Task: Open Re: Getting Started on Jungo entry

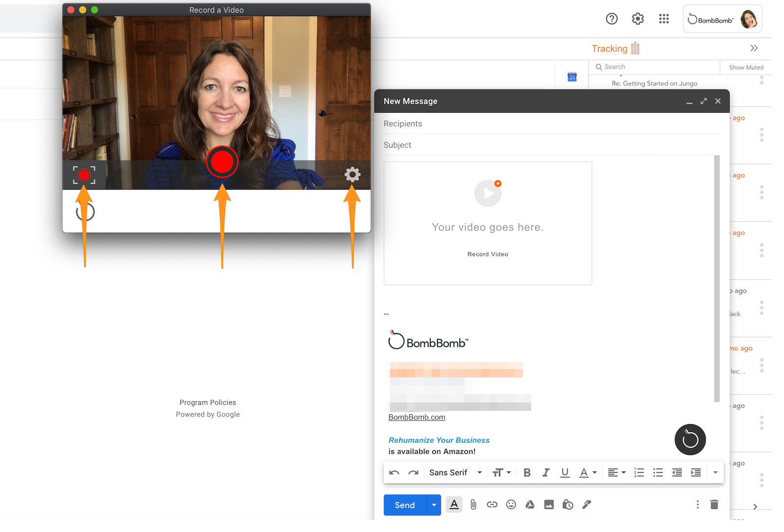Action: [654, 84]
